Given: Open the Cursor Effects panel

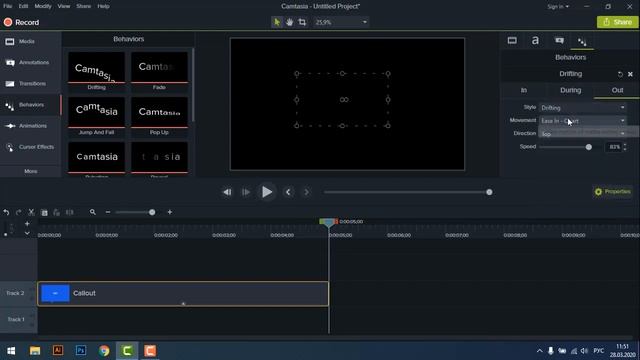Looking at the screenshot, I should click(x=31, y=147).
